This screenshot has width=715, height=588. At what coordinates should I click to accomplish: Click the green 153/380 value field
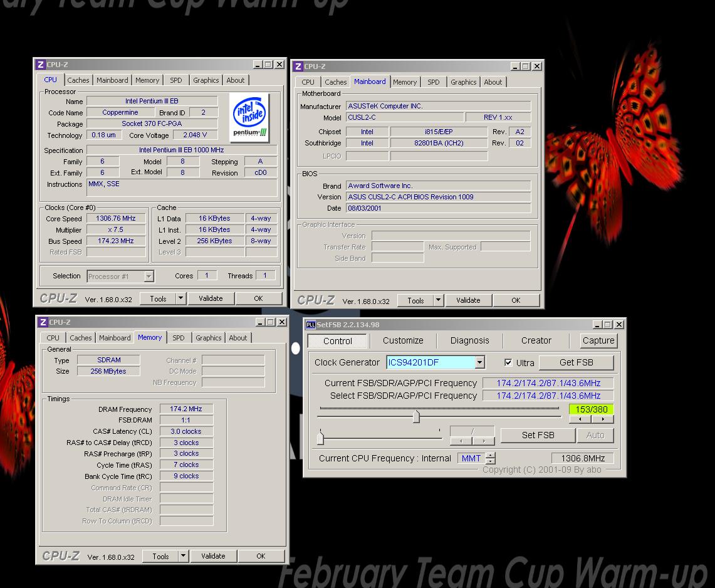pyautogui.click(x=592, y=409)
